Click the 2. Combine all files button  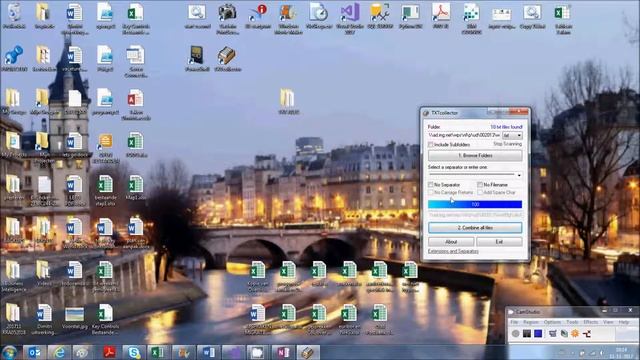coord(475,228)
